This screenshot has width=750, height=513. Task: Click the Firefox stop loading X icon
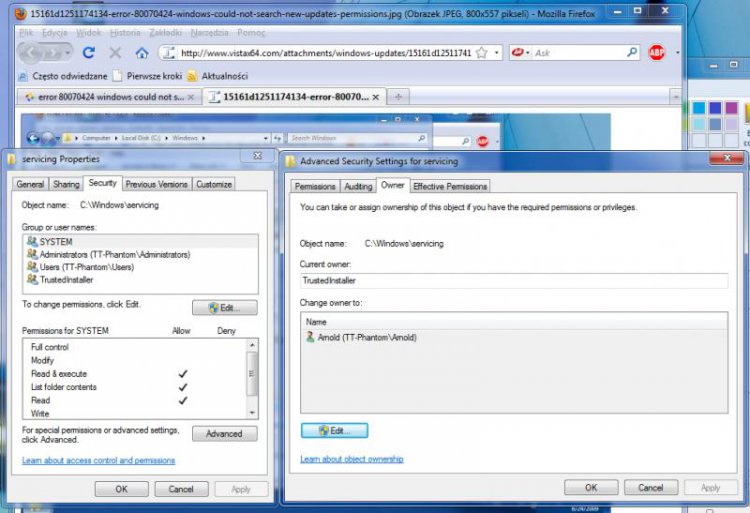[115, 52]
